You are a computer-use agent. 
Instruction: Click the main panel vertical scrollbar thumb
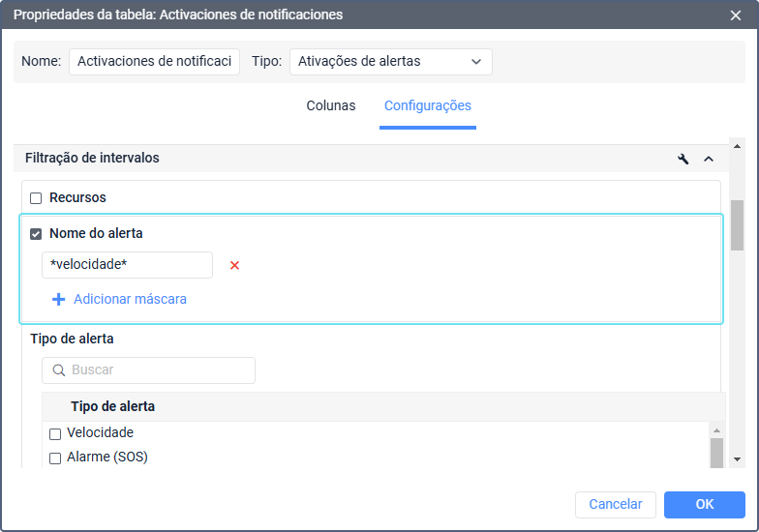tap(737, 224)
